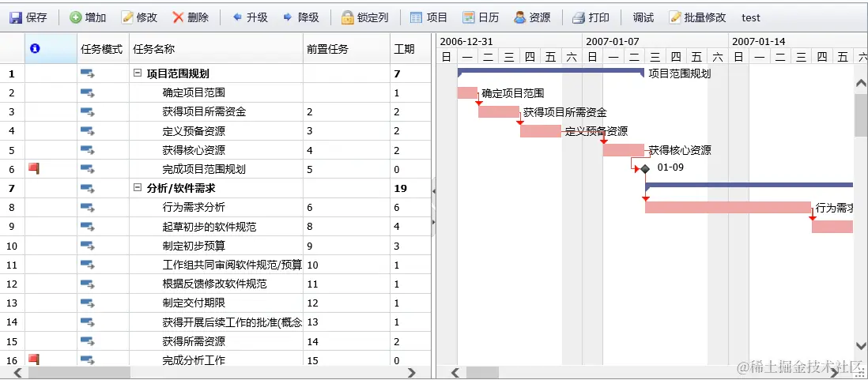The height and width of the screenshot is (380, 868).
Task: Click task mode icon for 制定交付期限
Action: 88,303
